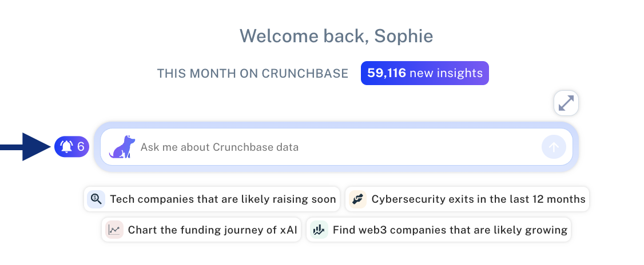Choose Find web3 companies likely growing

439,230
